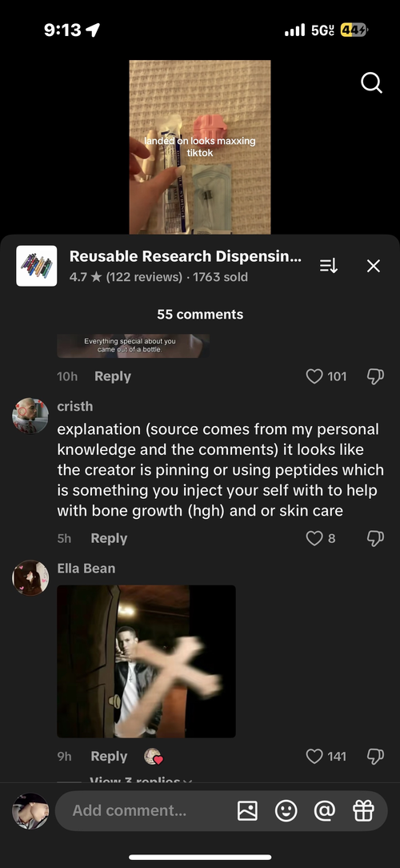400x868 pixels.
Task: Open cristh's profile avatar
Action: (x=30, y=416)
